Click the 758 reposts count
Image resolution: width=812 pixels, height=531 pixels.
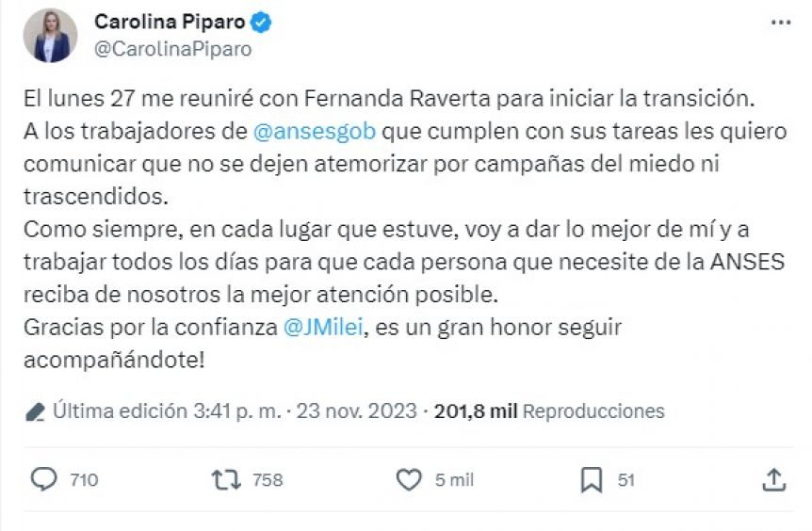click(x=268, y=480)
